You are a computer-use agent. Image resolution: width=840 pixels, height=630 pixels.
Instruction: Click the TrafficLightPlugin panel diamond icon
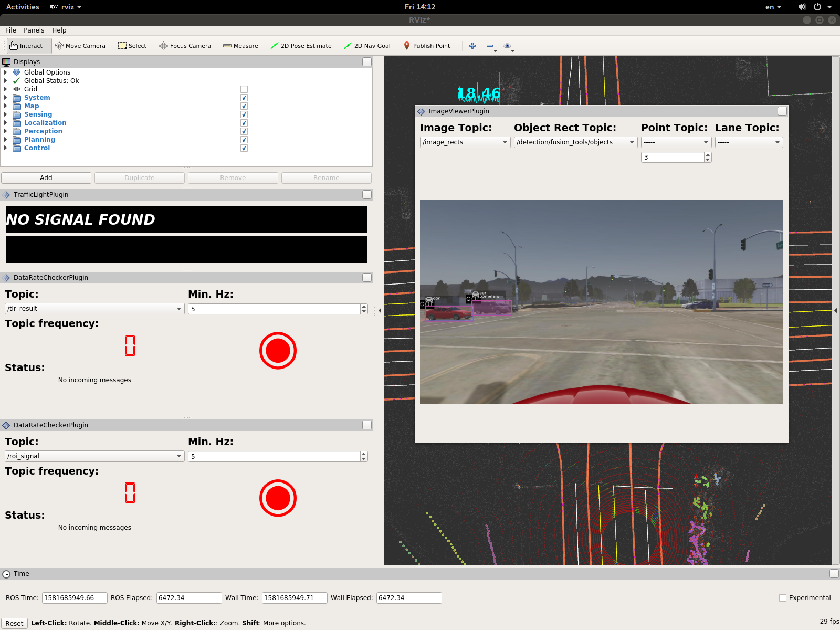tap(6, 195)
